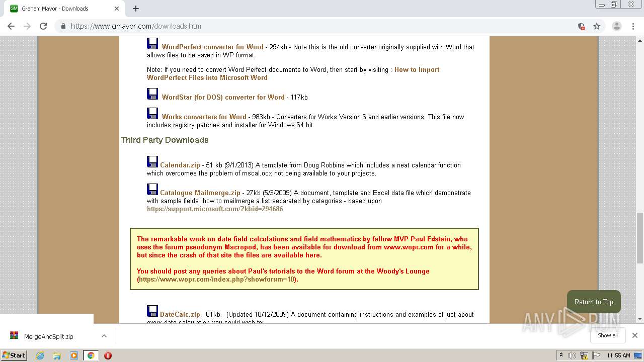Open the media player taskbar icon

(74, 355)
